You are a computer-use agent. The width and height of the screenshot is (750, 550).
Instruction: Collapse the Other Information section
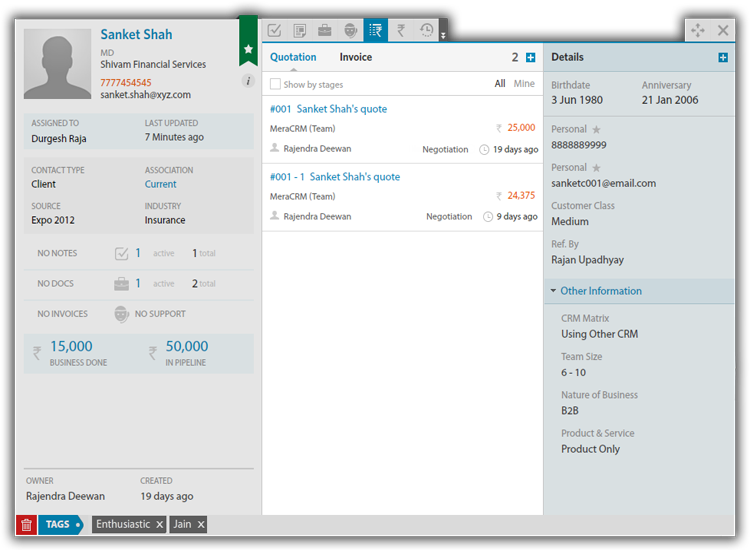[x=553, y=291]
